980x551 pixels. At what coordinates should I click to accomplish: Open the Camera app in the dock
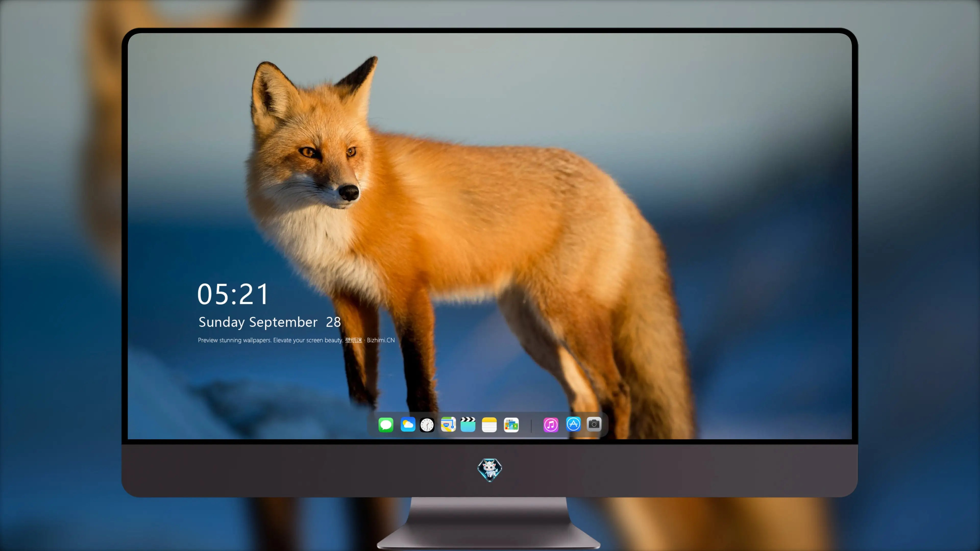click(x=594, y=424)
